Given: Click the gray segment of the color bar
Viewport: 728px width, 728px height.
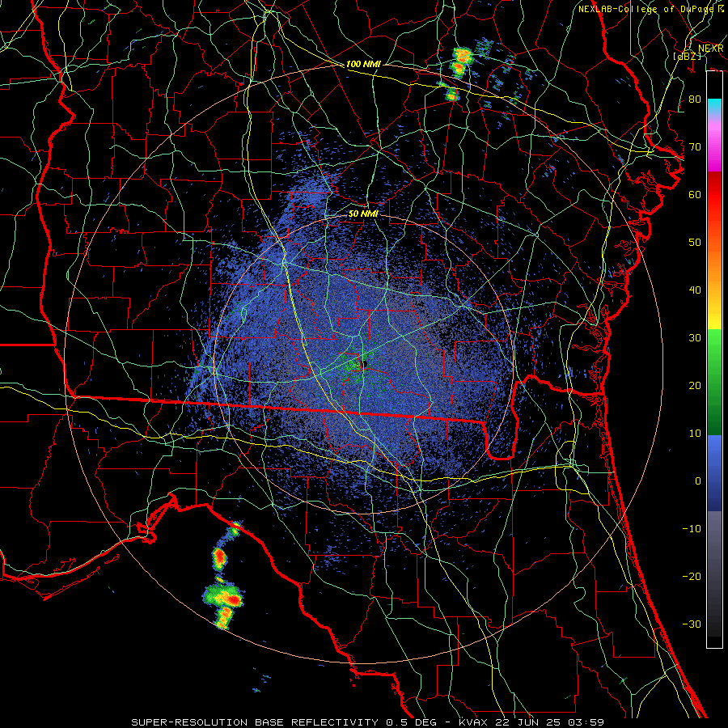Looking at the screenshot, I should point(714,574).
